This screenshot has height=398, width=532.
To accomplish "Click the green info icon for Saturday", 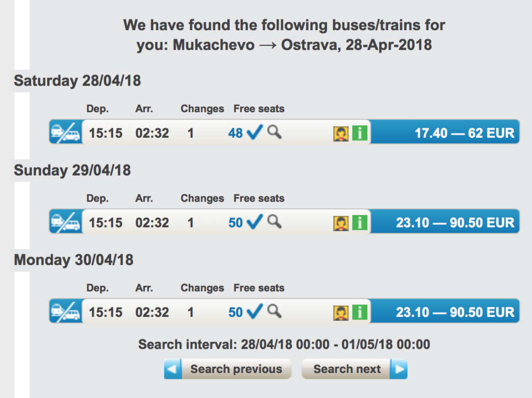I will point(360,134).
